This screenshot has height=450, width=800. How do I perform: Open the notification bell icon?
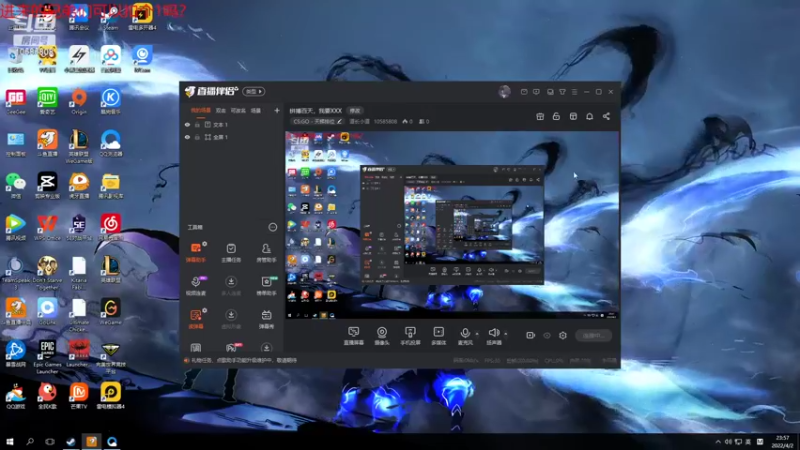tap(589, 116)
